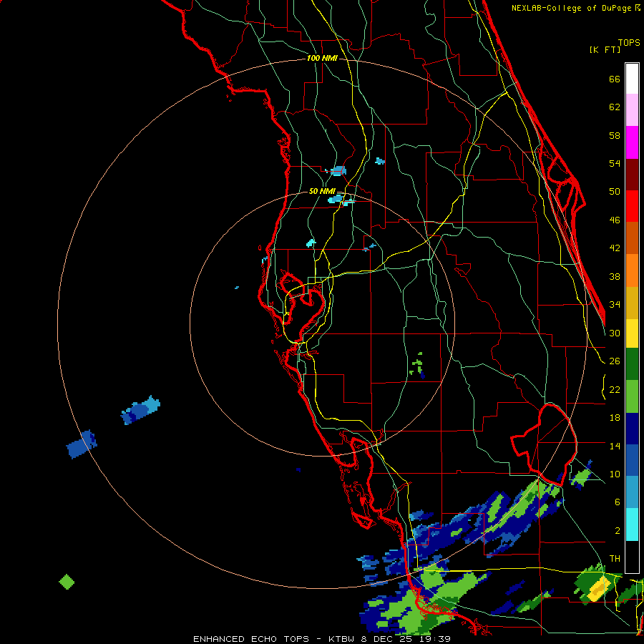The width and height of the screenshot is (644, 644).
Task: Click the legend value 10
Action: coord(615,474)
